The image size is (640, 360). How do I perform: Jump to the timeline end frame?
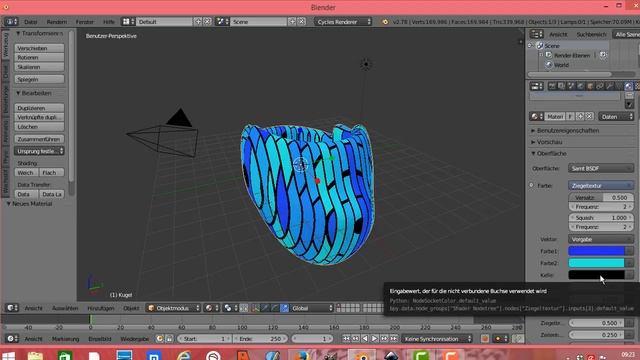pos(393,339)
